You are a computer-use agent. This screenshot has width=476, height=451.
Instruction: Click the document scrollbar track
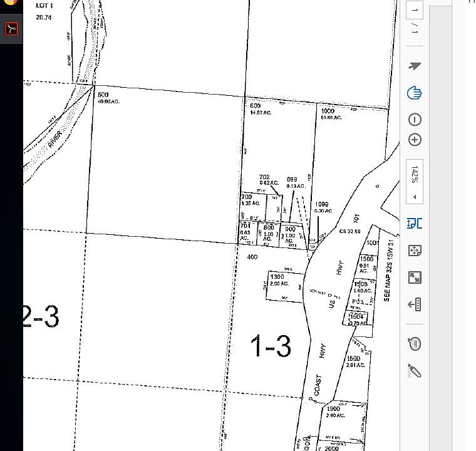440,228
